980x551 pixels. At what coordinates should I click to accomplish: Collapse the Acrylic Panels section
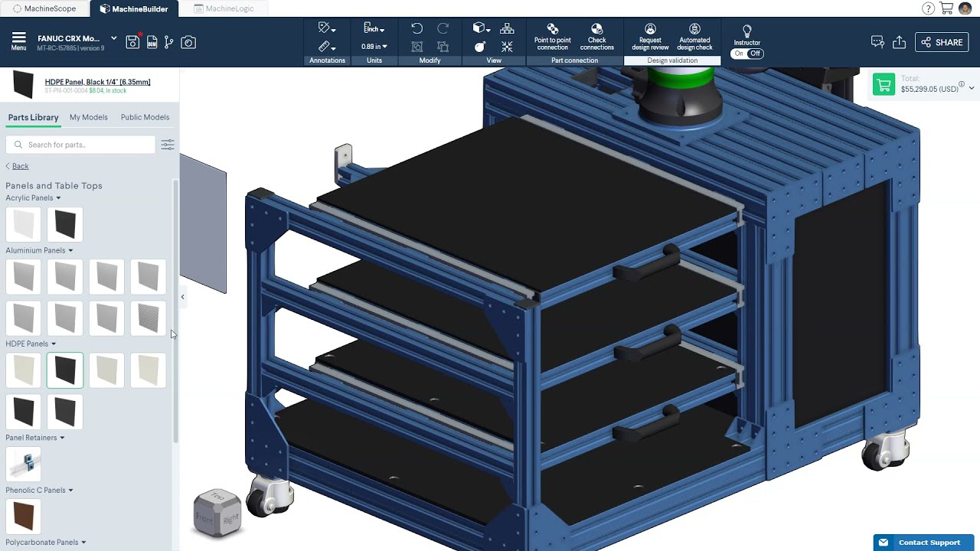[x=58, y=198]
